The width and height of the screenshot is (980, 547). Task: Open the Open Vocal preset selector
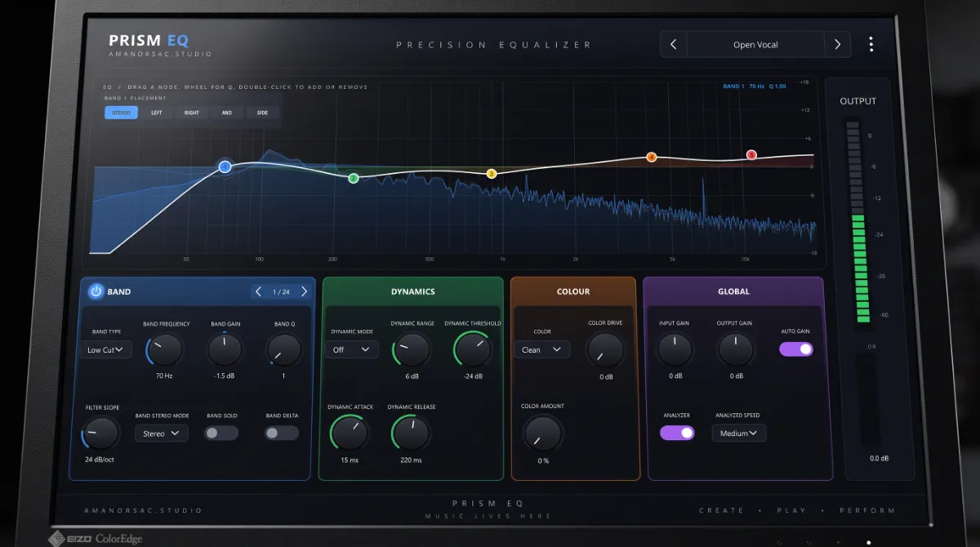(x=755, y=45)
